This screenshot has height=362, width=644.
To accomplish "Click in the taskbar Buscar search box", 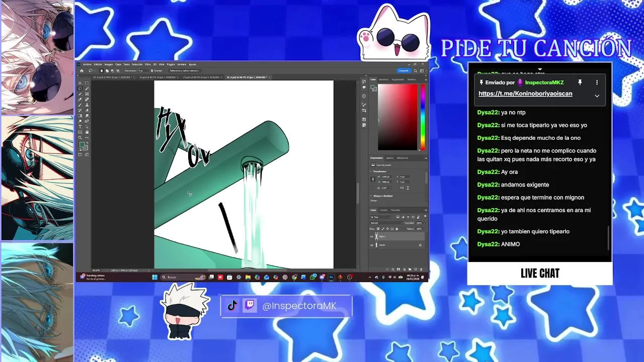I will 182,277.
